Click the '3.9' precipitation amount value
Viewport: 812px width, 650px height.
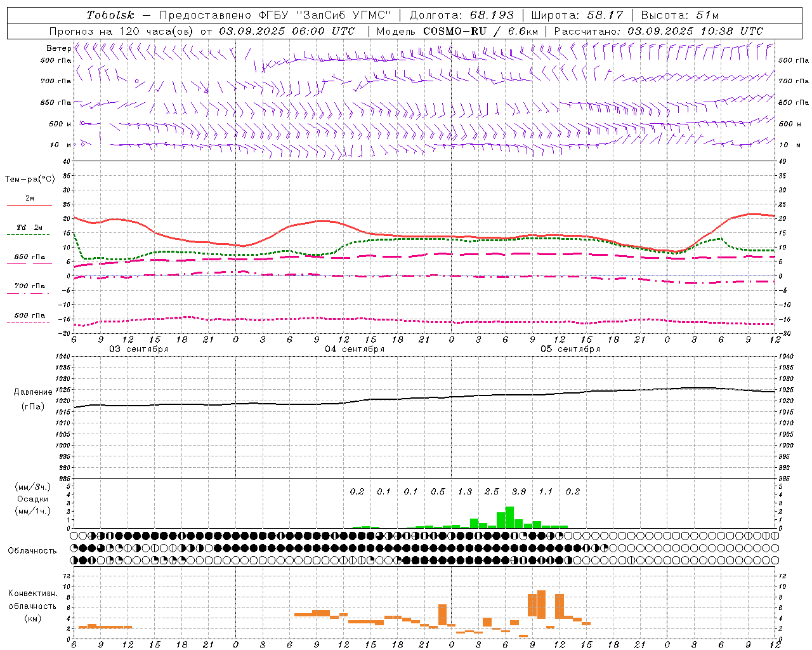519,491
